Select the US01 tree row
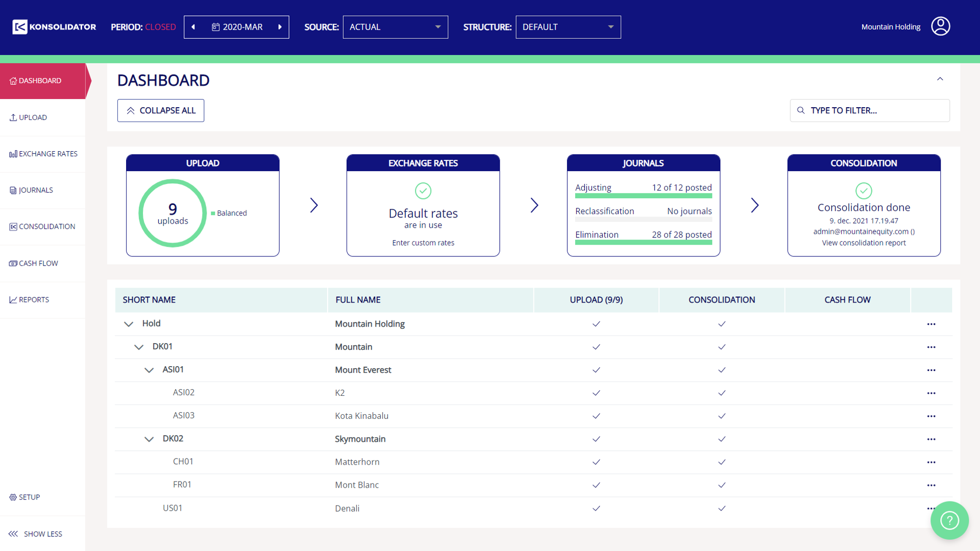The height and width of the screenshot is (551, 980). click(x=533, y=509)
